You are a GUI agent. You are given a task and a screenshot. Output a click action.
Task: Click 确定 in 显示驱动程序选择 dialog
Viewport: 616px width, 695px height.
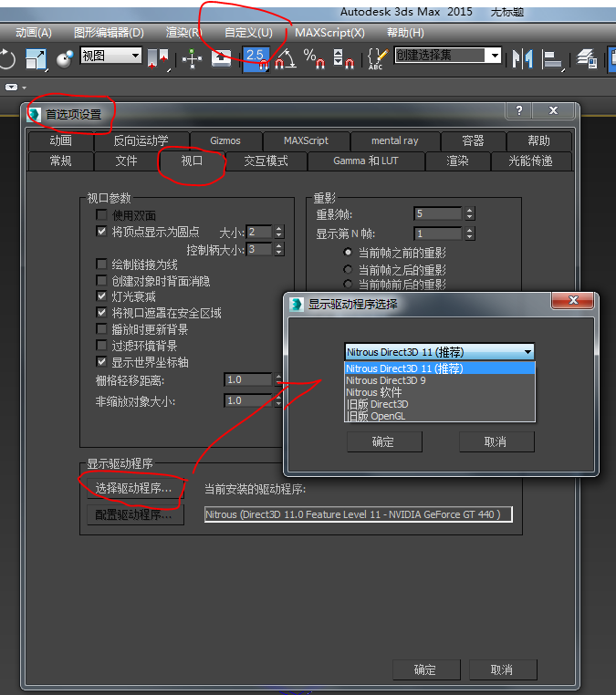[384, 442]
